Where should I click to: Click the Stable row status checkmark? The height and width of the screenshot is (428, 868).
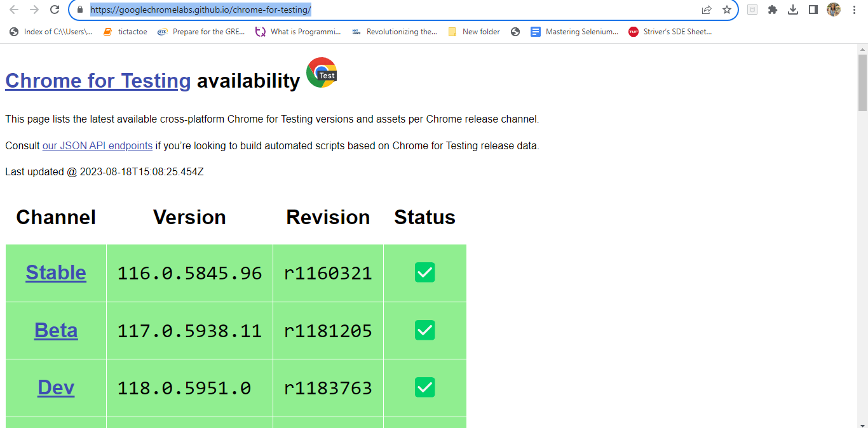[424, 272]
